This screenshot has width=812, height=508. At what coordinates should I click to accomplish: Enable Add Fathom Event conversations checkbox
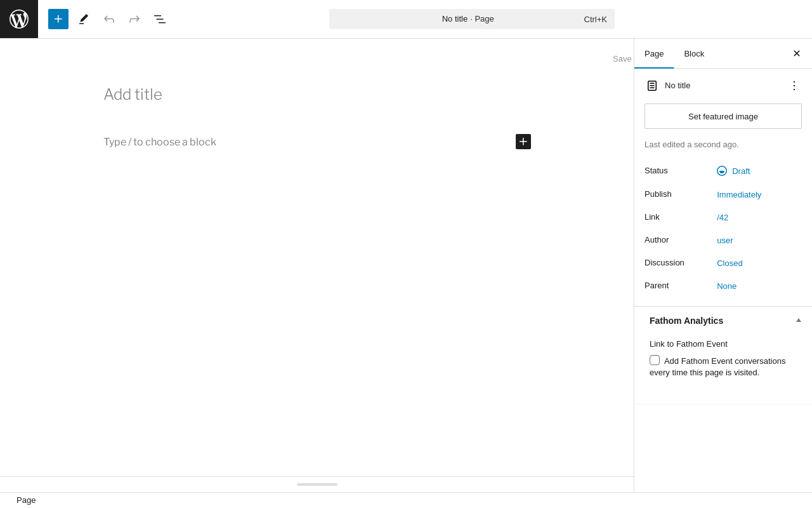point(655,360)
